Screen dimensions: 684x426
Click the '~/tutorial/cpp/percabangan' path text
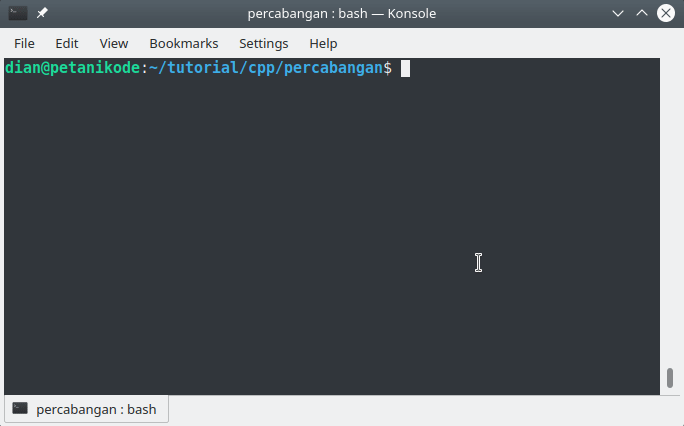[266, 68]
